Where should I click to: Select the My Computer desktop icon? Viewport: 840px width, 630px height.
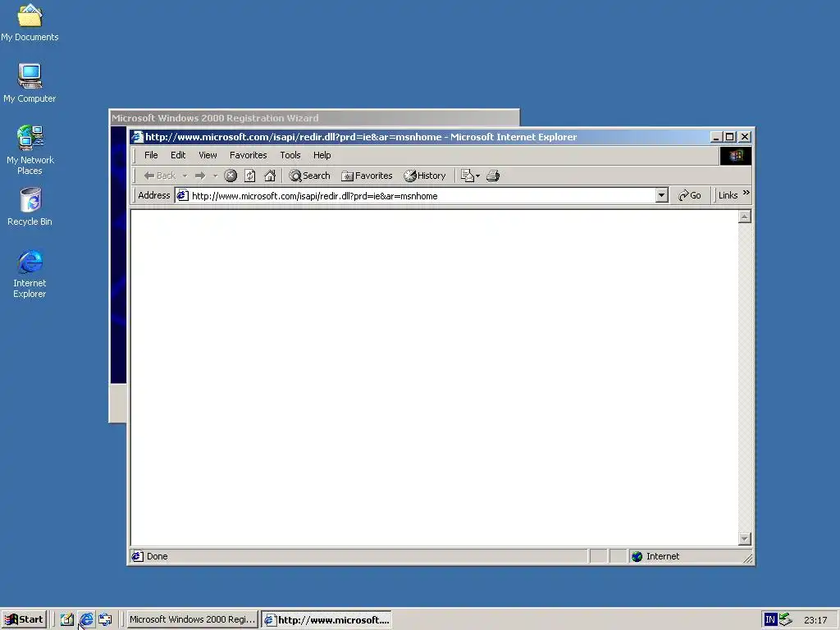(x=30, y=83)
